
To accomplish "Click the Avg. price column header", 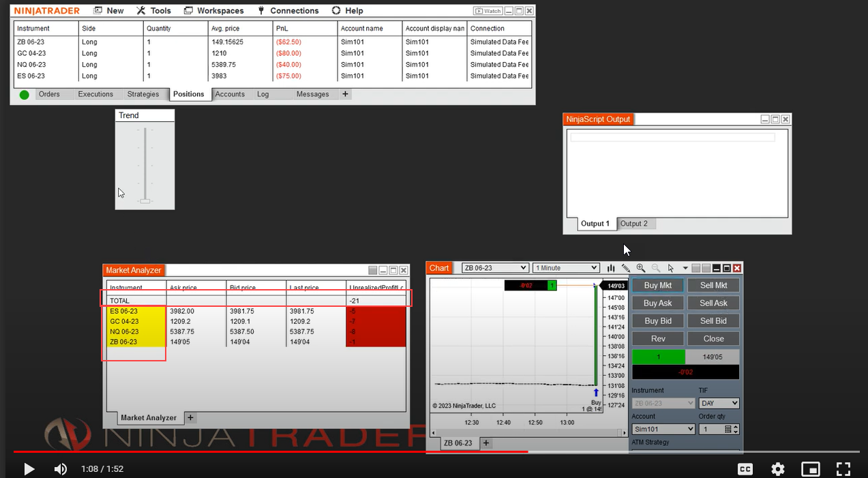I will (x=240, y=29).
